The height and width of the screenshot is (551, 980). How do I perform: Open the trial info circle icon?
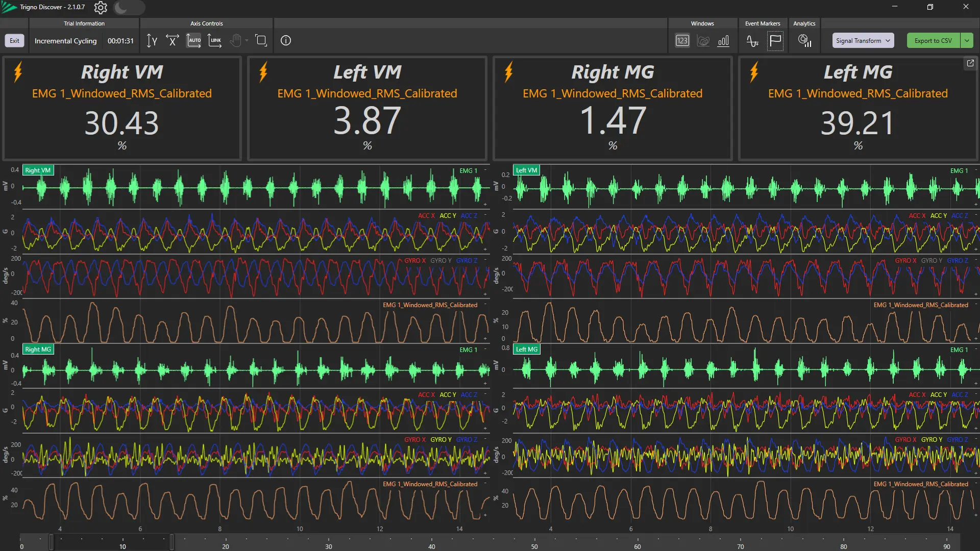[x=286, y=41]
